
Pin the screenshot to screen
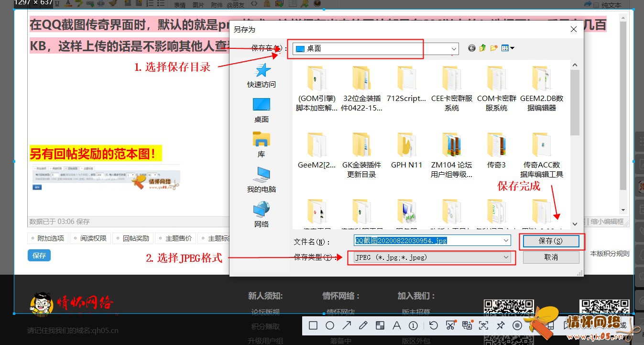pyautogui.click(x=501, y=326)
